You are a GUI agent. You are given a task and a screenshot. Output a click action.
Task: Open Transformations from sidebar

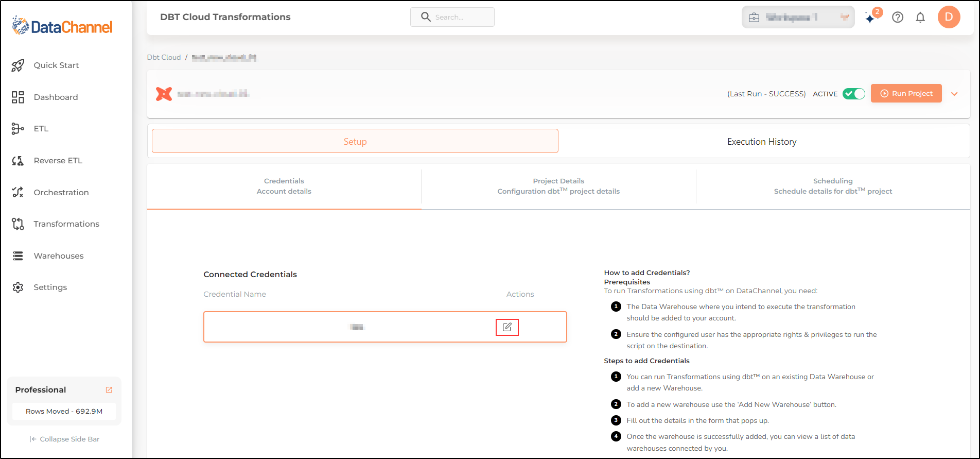coord(66,224)
